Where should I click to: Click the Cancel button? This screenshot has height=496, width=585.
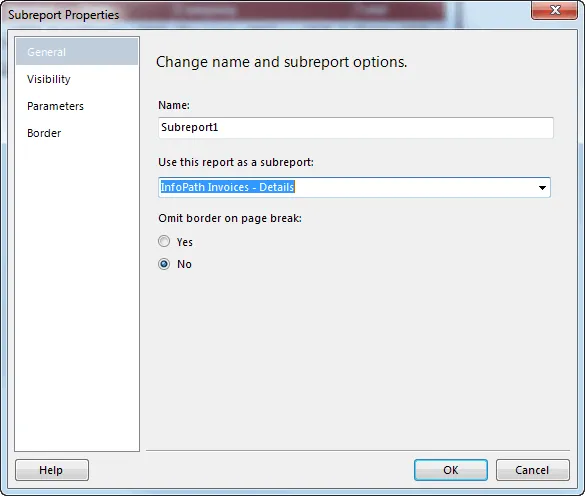click(532, 470)
